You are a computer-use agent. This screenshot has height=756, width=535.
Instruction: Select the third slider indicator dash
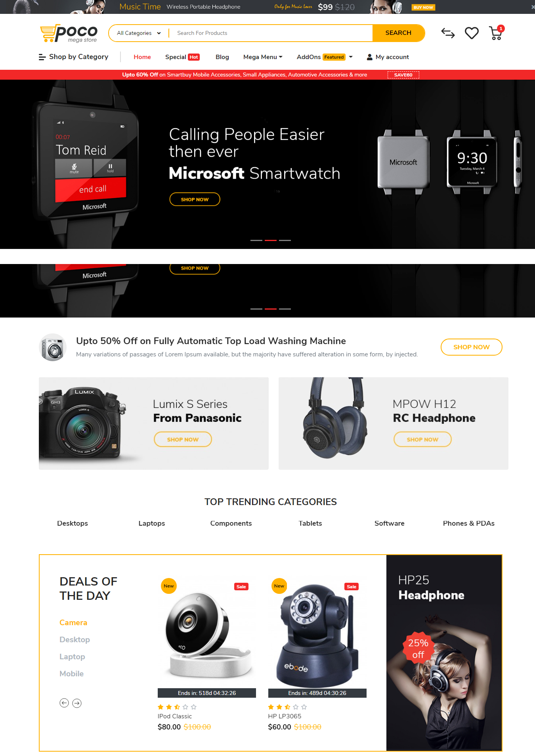tap(285, 240)
